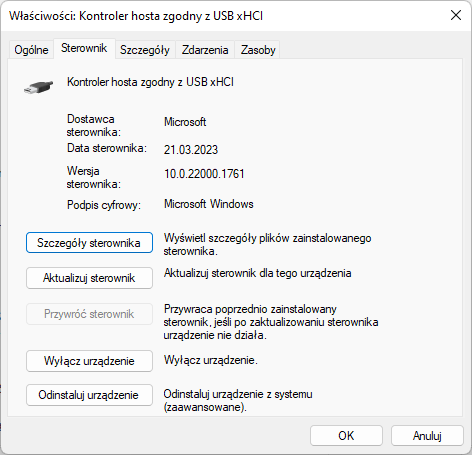This screenshot has width=472, height=455.
Task: Click the Microsoft Windows digital signer value
Action: click(209, 204)
